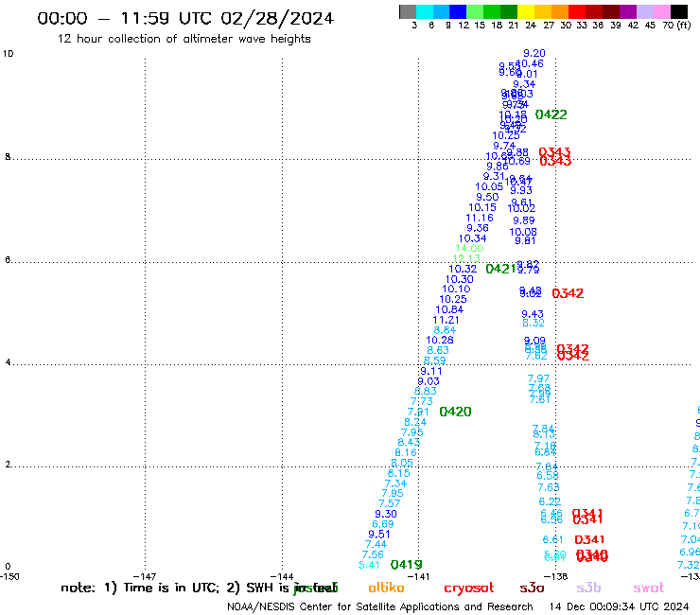700x615 pixels.
Task: Click the 9.89 wave height reading
Action: click(x=524, y=220)
